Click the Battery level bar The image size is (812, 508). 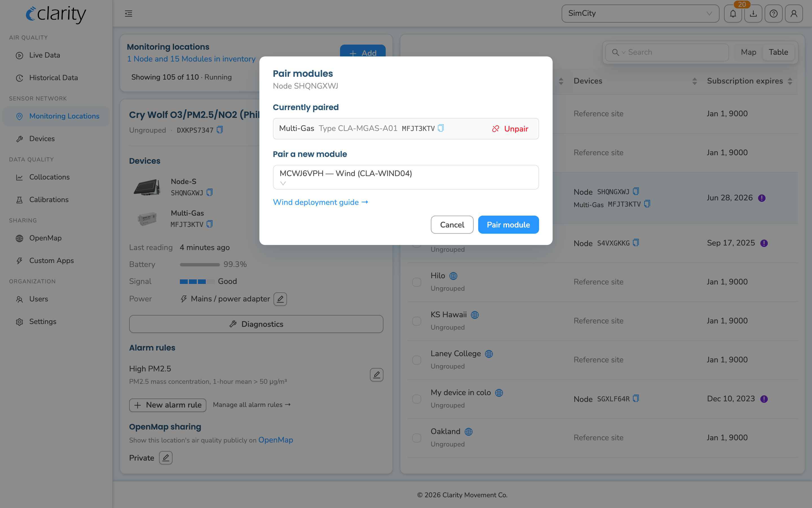click(x=200, y=264)
